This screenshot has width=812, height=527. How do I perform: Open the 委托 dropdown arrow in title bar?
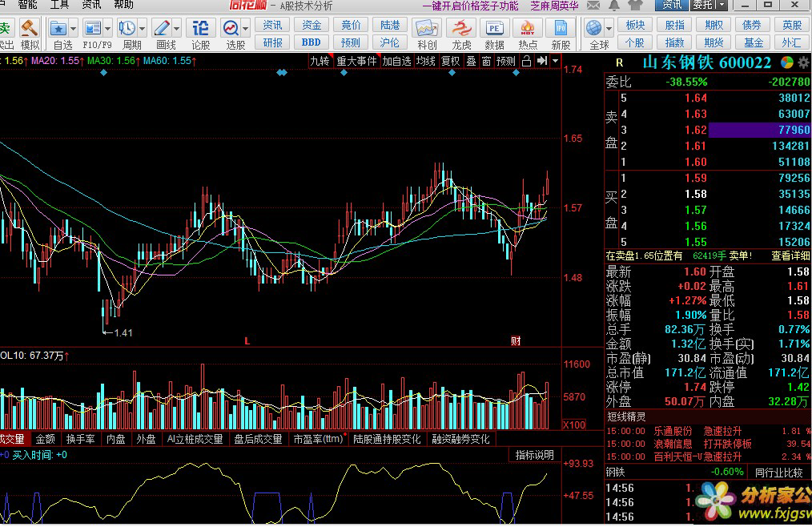[x=722, y=5]
